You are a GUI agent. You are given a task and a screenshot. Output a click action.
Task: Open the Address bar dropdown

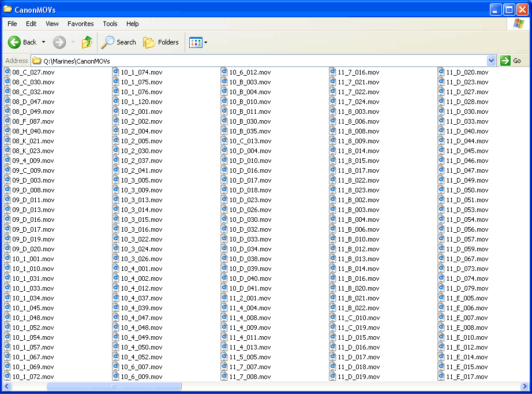[x=491, y=61]
